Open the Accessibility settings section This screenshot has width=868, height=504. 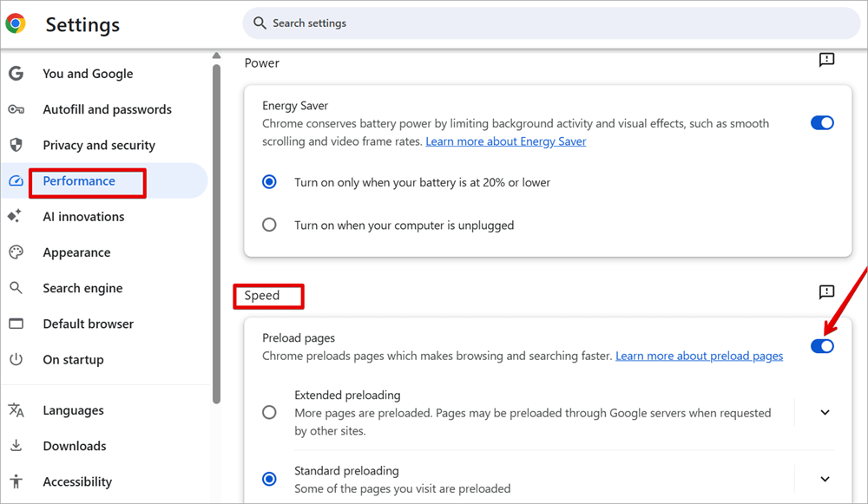pos(77,481)
